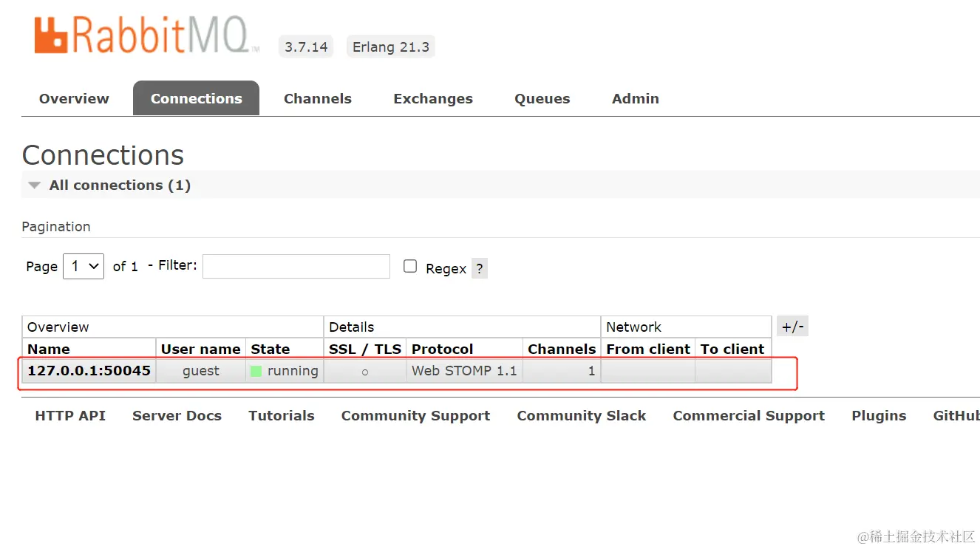This screenshot has height=549, width=980.
Task: Select the Connections tab
Action: [x=196, y=98]
